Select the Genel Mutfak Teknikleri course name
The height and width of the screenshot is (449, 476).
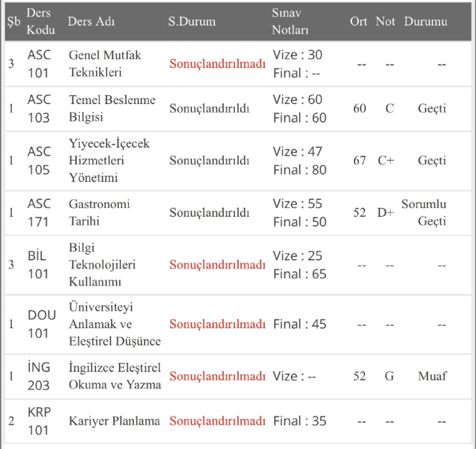105,64
